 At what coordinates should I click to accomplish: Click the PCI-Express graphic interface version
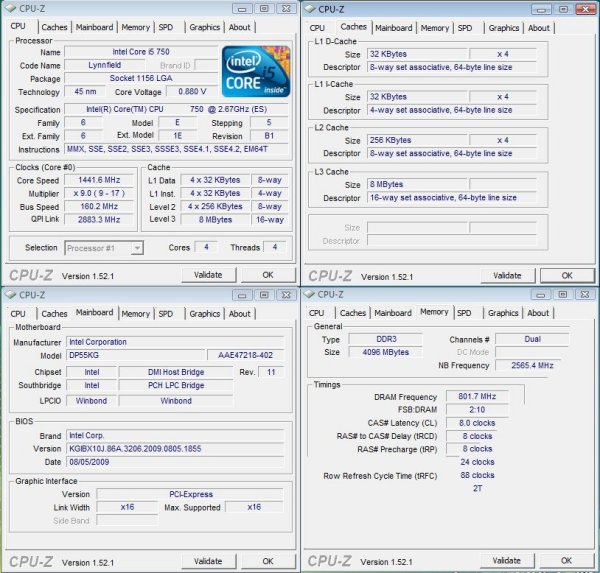click(x=190, y=494)
